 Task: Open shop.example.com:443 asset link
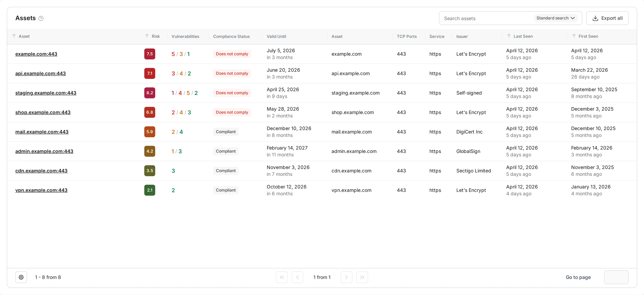(43, 112)
